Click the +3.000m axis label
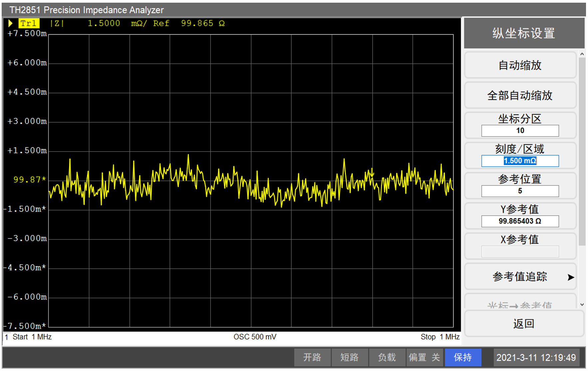The height and width of the screenshot is (372, 588). click(27, 121)
